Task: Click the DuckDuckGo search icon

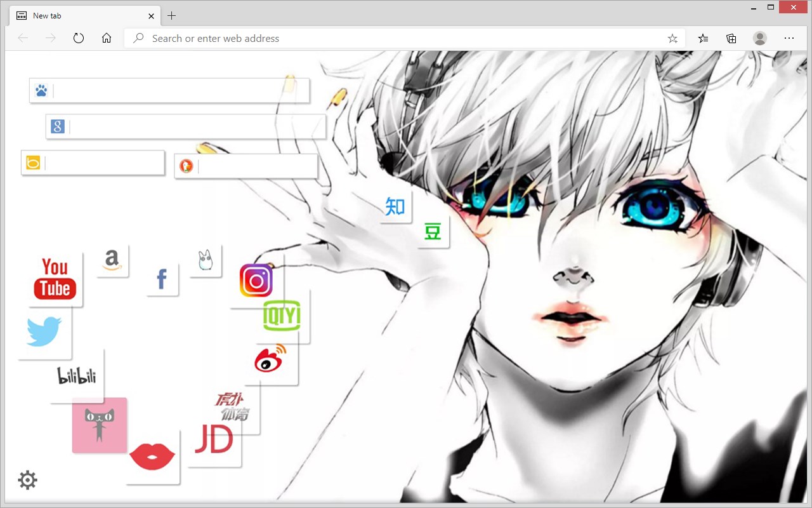Action: [186, 166]
